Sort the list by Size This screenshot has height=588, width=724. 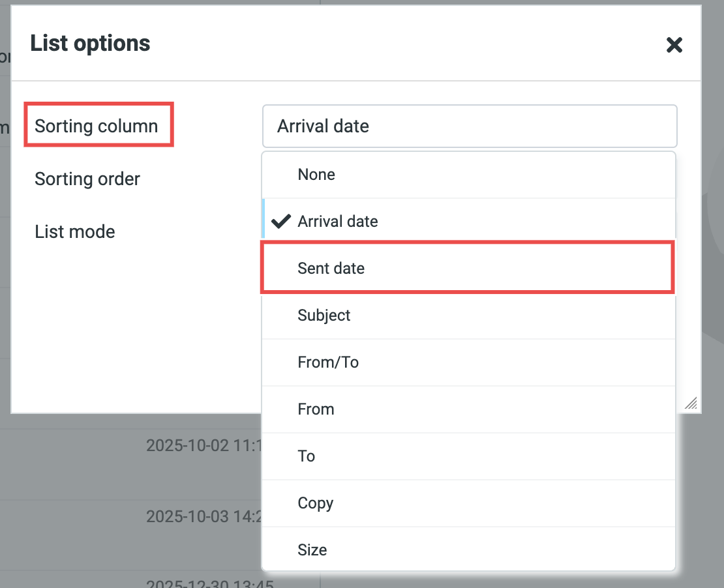[x=468, y=550]
